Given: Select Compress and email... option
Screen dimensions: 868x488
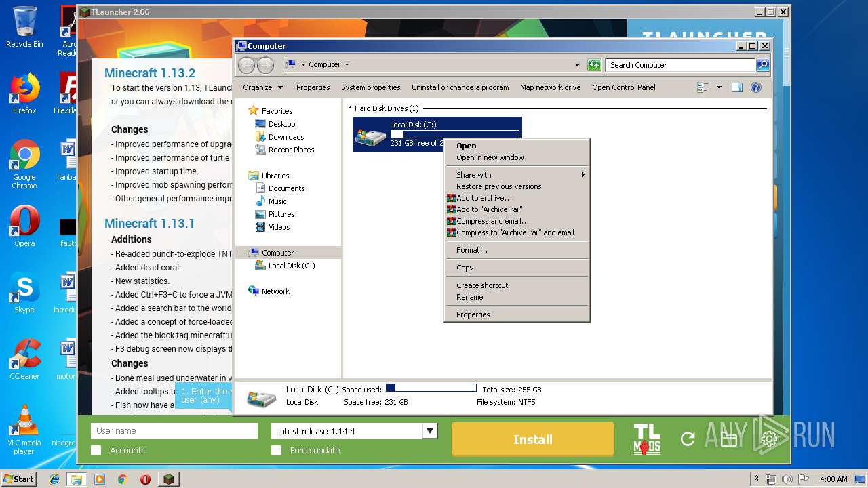Looking at the screenshot, I should 517,221.
